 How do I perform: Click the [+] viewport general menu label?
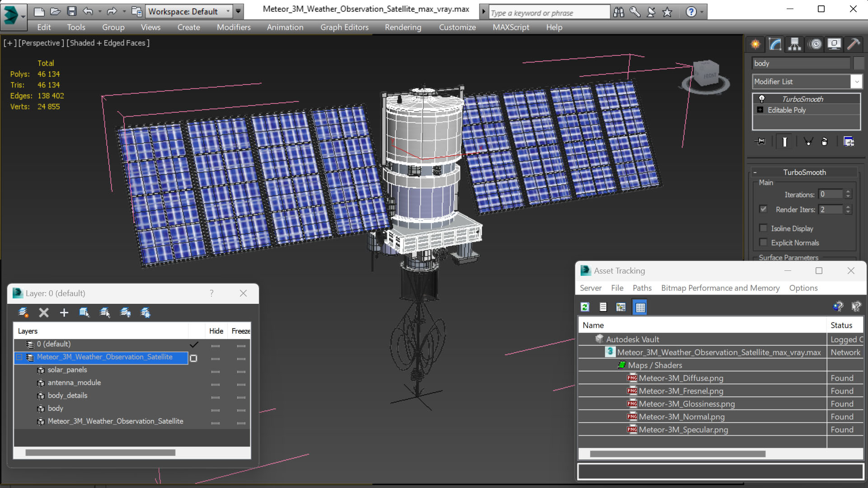(10, 43)
